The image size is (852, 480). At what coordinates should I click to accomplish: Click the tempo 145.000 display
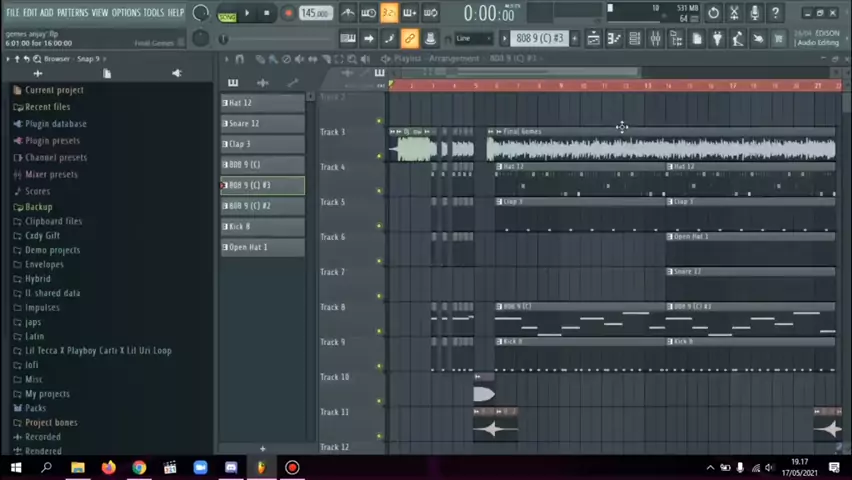click(314, 13)
